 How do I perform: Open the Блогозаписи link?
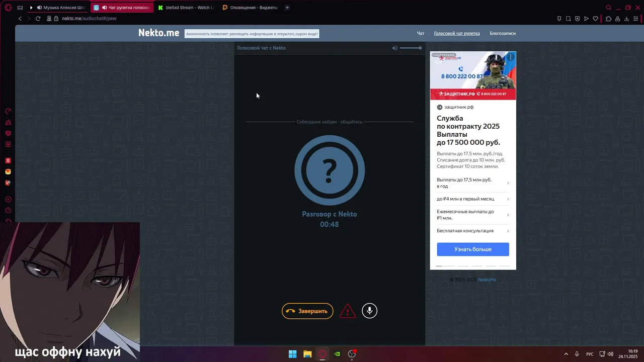[x=503, y=33]
